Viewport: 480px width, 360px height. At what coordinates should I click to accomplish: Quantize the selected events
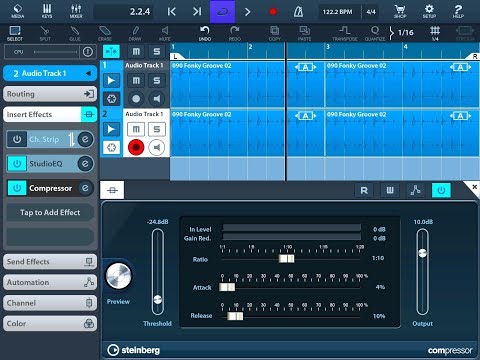[375, 33]
